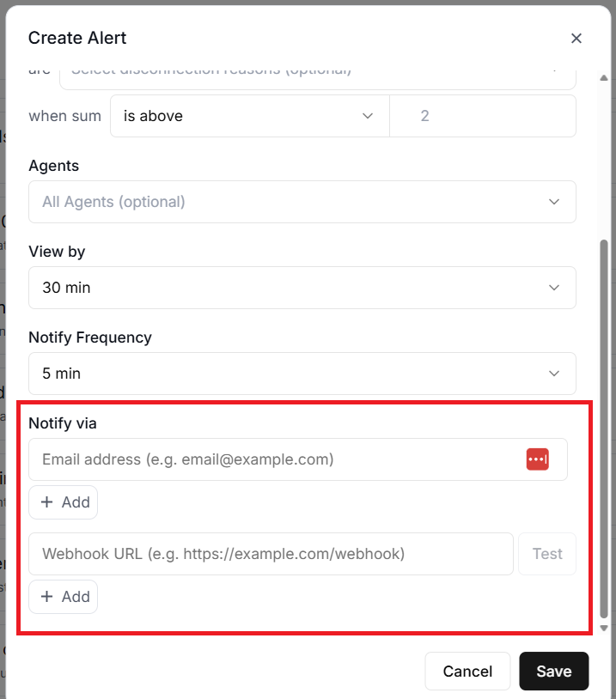The width and height of the screenshot is (616, 699).
Task: Click the plus icon under the email field
Action: pos(47,502)
